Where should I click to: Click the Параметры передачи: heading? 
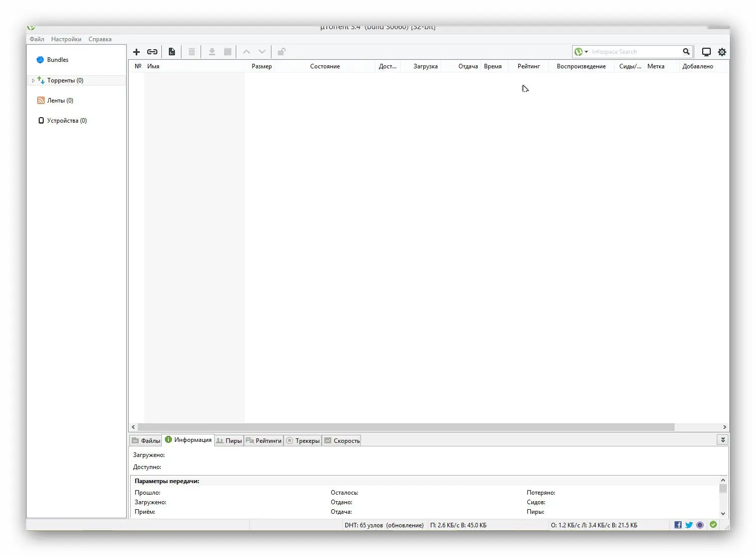(x=167, y=481)
